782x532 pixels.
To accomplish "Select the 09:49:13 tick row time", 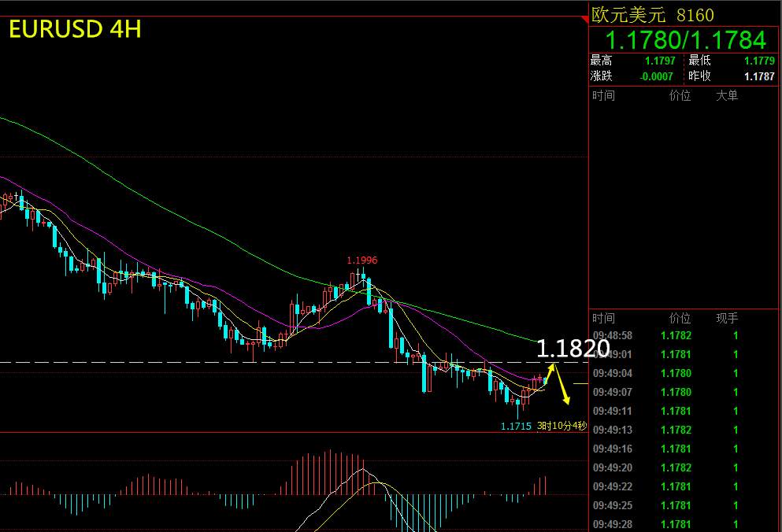I will [613, 430].
